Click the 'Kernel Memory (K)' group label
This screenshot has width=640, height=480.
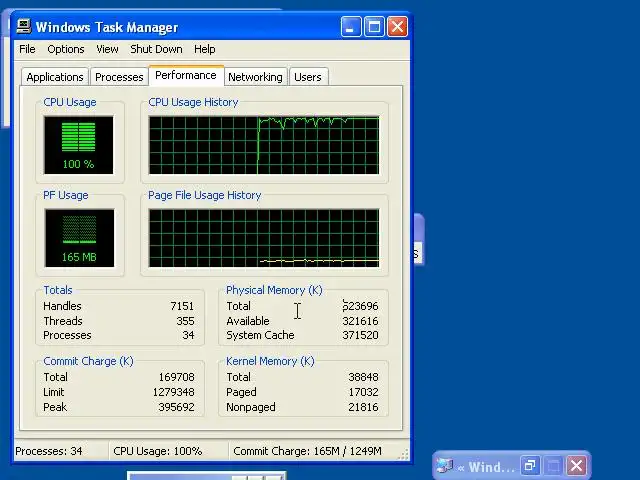(270, 361)
